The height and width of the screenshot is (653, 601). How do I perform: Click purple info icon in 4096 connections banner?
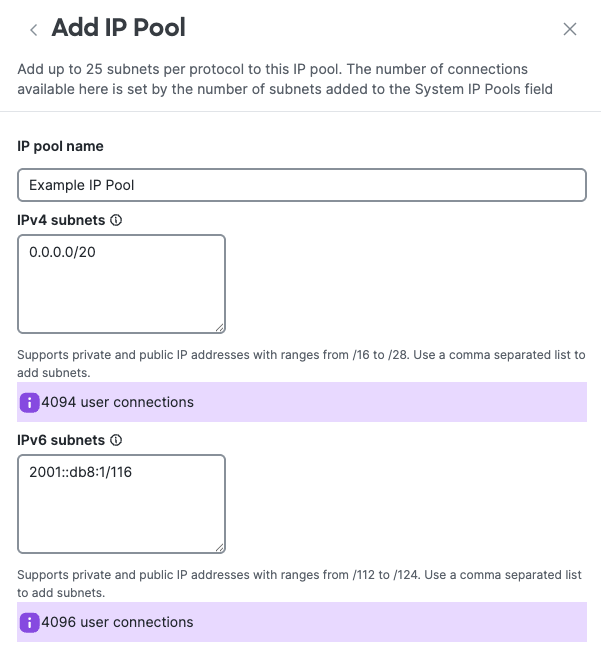tap(30, 622)
